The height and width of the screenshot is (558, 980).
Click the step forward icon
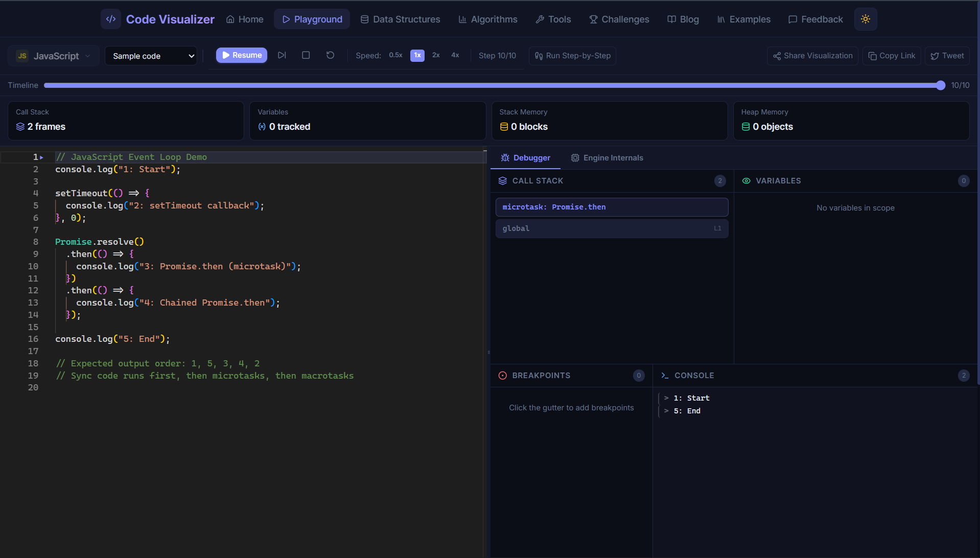pos(282,55)
